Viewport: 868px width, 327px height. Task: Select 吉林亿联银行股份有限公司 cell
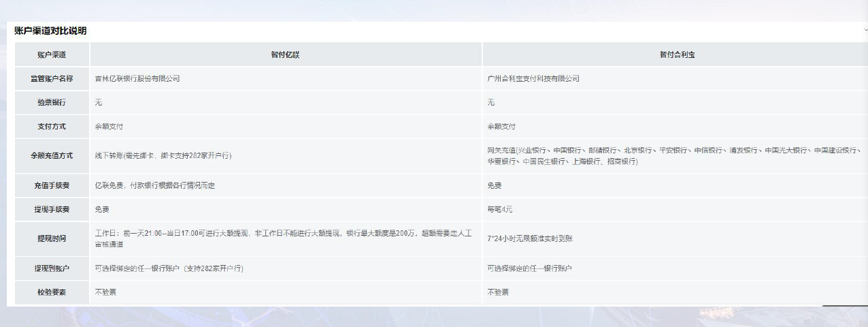coord(137,78)
